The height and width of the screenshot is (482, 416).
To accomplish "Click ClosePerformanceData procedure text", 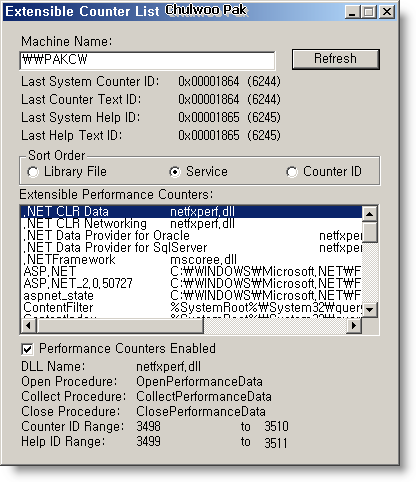I will tap(201, 412).
